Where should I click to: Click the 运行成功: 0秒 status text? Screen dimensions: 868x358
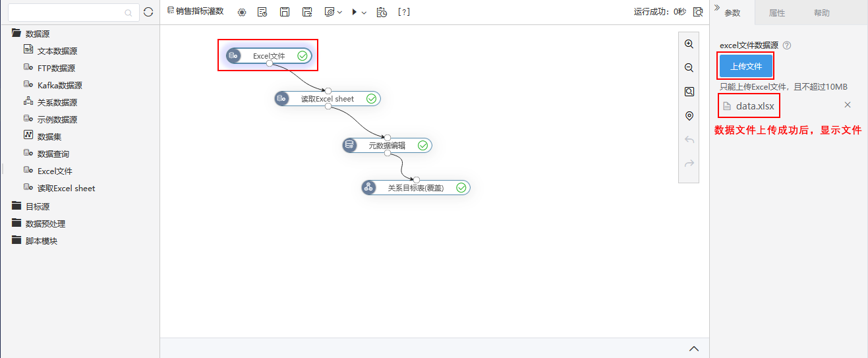click(x=660, y=12)
